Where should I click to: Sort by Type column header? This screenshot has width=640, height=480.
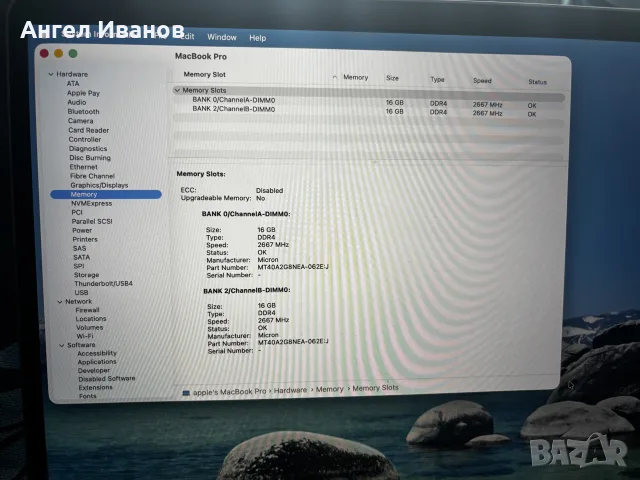coord(437,79)
